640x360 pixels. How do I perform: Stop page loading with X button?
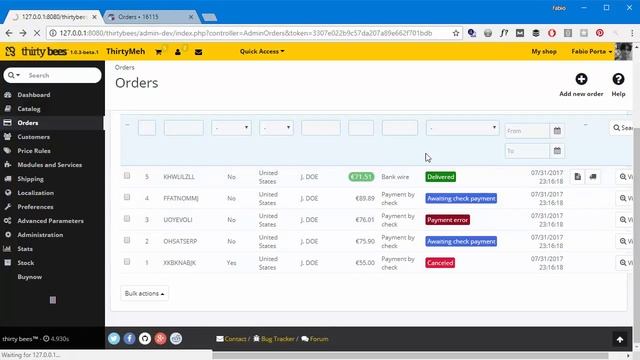(37, 33)
